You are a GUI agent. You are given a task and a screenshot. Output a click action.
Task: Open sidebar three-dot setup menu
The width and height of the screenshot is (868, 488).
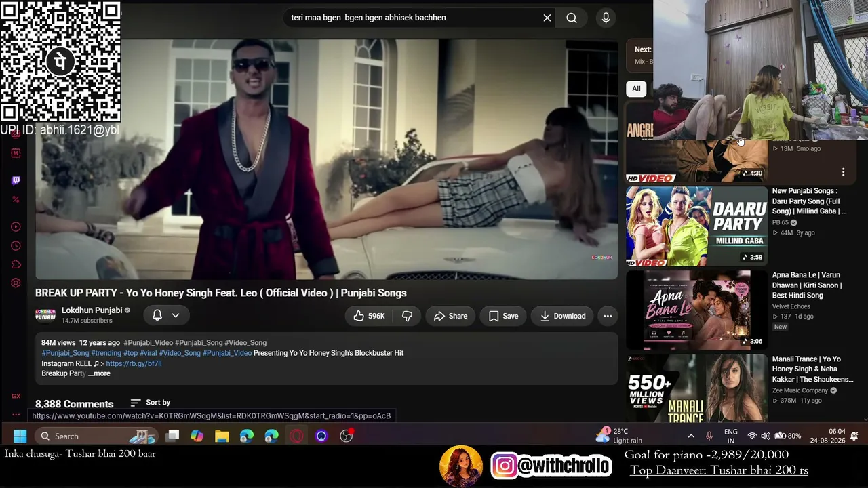(16, 414)
